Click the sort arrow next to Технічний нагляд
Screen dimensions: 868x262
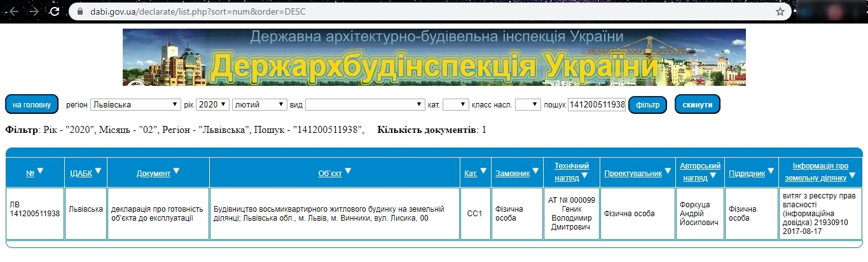[x=584, y=175]
